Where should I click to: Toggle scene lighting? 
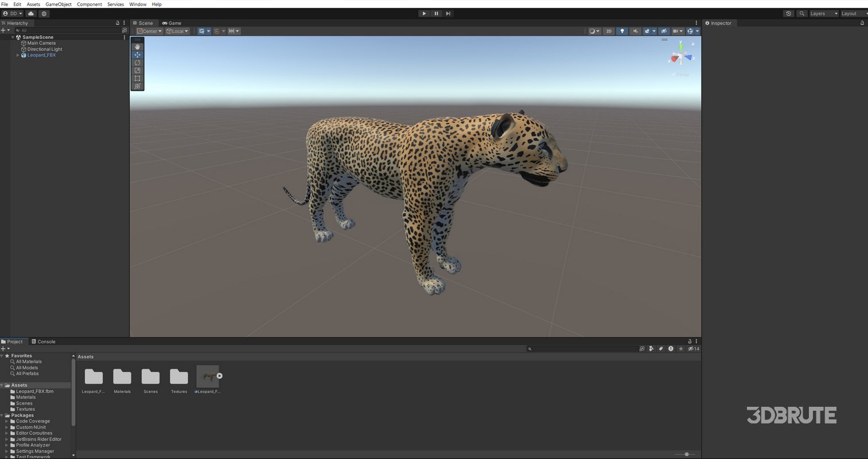(622, 31)
